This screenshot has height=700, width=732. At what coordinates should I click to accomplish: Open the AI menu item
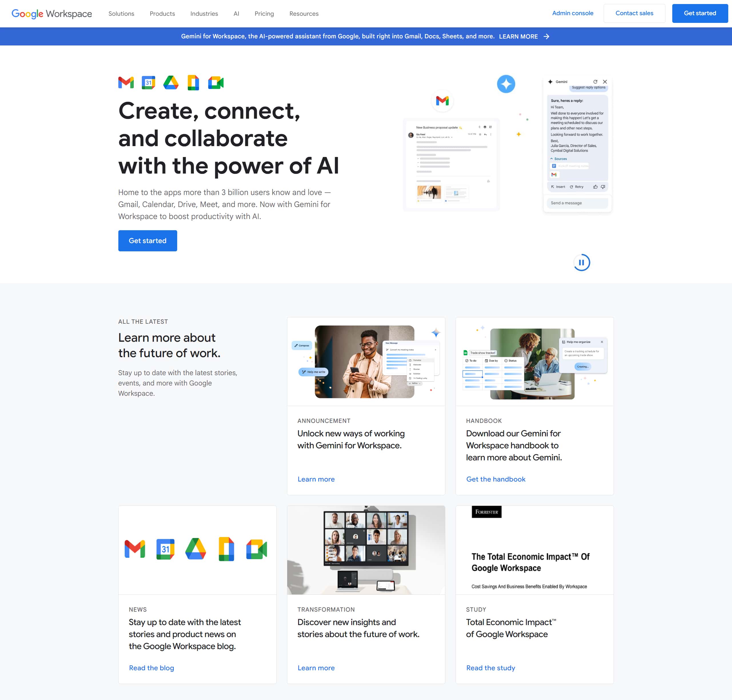tap(236, 13)
